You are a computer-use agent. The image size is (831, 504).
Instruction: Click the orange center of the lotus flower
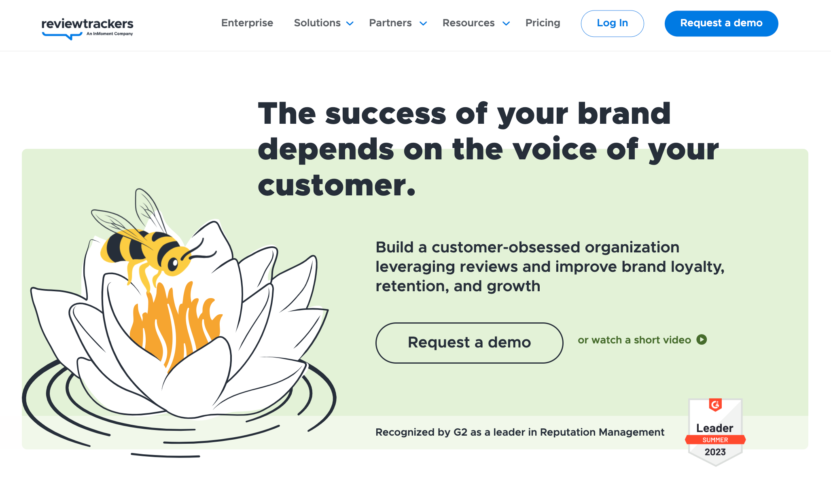pos(174,324)
